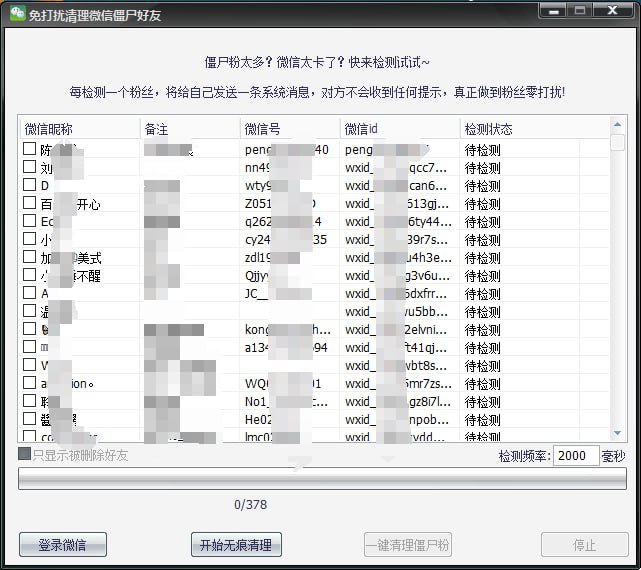
Task: Maximize the window
Action: pos(580,10)
